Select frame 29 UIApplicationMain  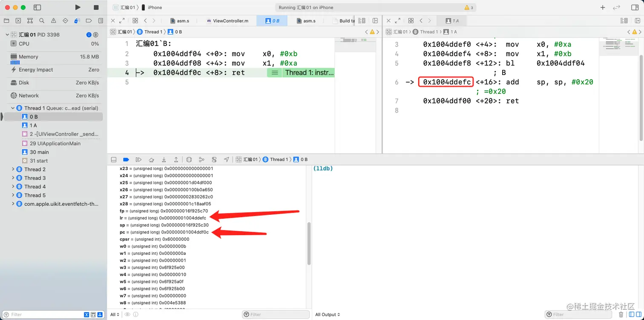(53, 143)
